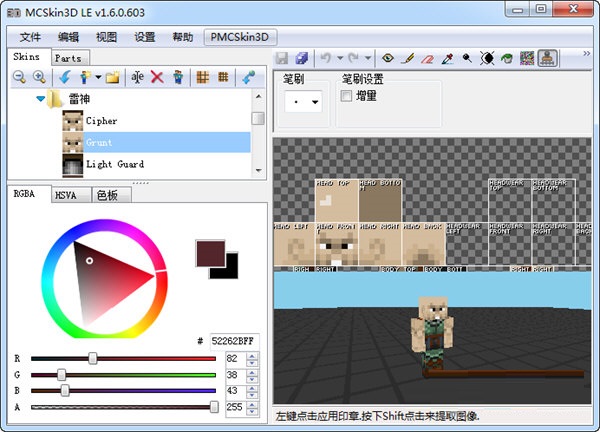Click the R slider handle
600x432 pixels.
[93, 359]
